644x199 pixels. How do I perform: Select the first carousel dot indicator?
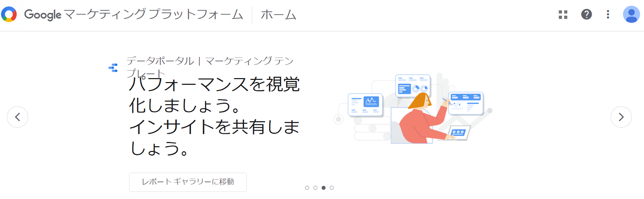point(307,188)
